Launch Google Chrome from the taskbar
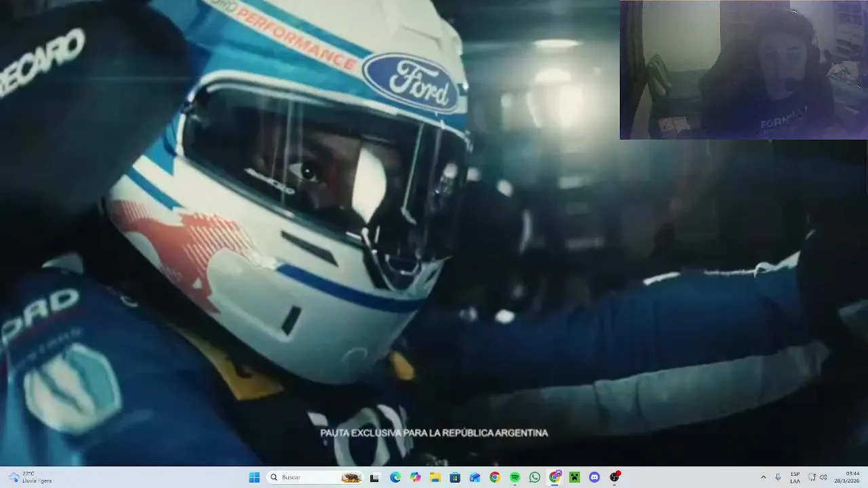Image resolution: width=868 pixels, height=488 pixels. tap(495, 477)
